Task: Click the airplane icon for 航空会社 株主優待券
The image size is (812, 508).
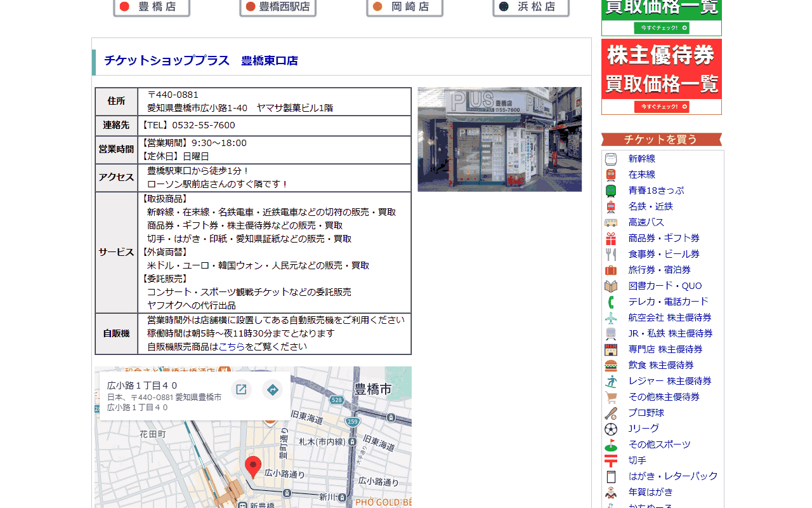Action: pyautogui.click(x=611, y=317)
